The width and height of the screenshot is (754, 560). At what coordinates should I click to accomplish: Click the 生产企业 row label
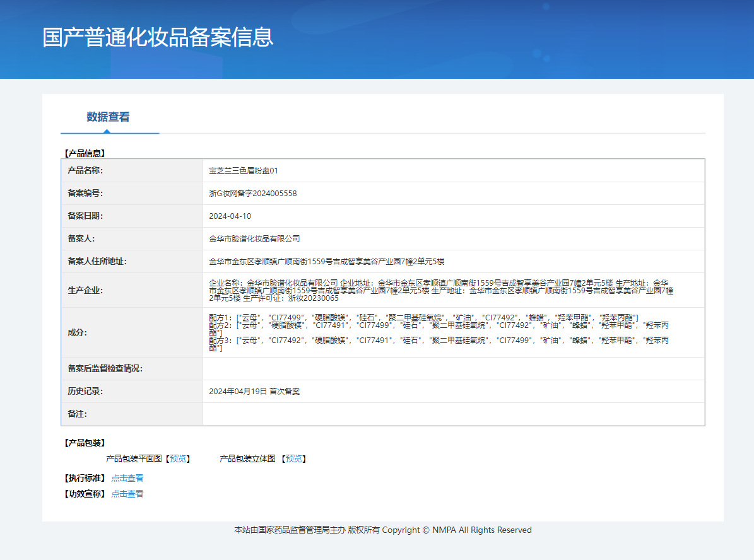pos(85,290)
